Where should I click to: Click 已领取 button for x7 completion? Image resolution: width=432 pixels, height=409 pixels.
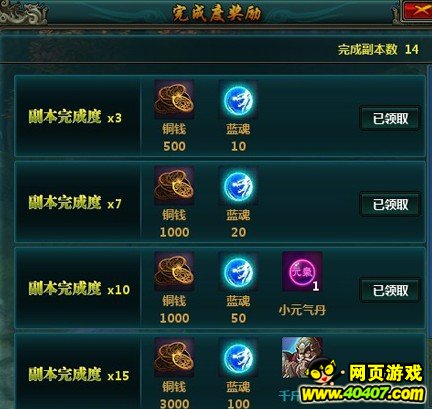tap(390, 204)
